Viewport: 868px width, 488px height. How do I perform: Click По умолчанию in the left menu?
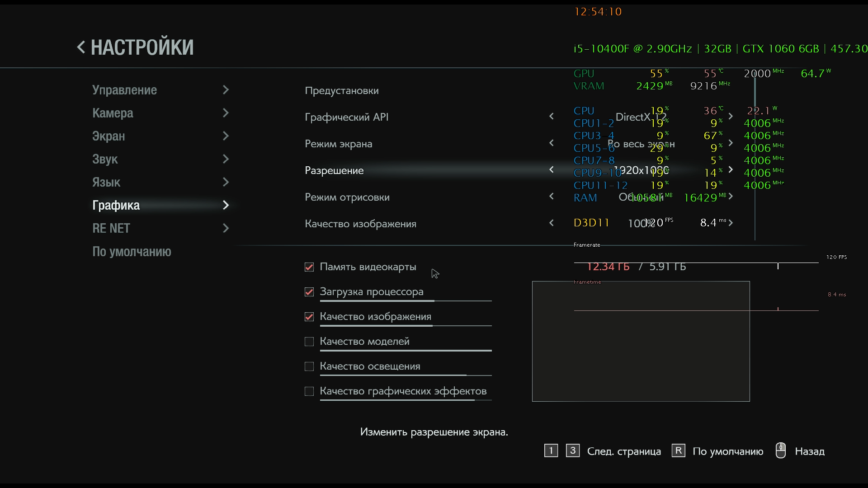pos(132,252)
